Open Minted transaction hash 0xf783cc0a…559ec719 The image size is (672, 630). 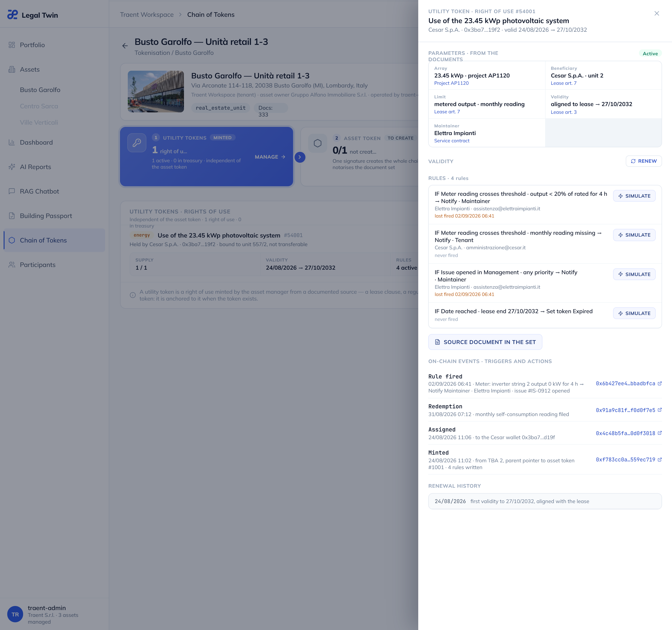tap(625, 460)
